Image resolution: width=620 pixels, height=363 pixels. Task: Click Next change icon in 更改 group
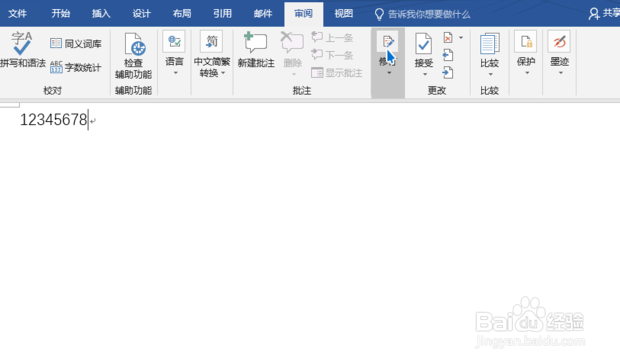click(x=448, y=73)
